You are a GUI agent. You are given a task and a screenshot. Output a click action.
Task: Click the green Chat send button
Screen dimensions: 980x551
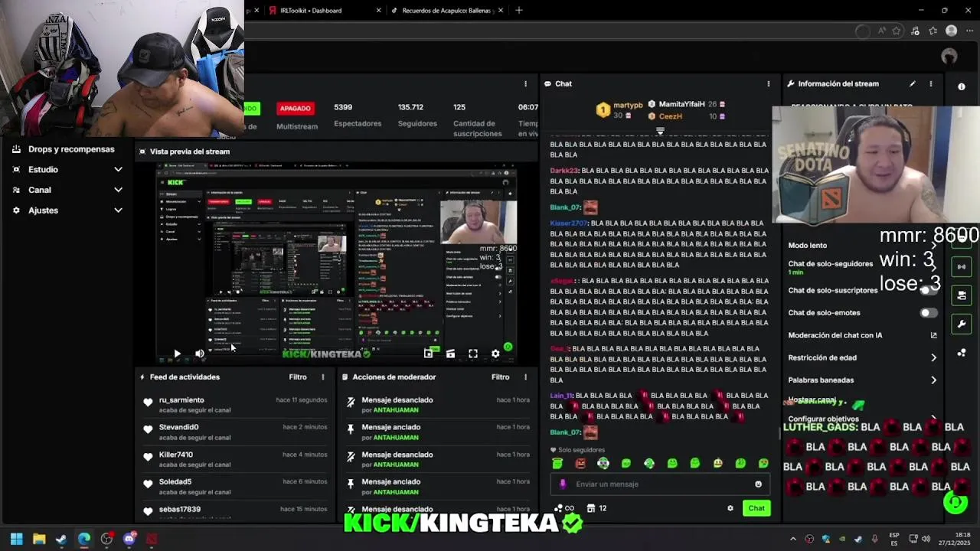[756, 508]
